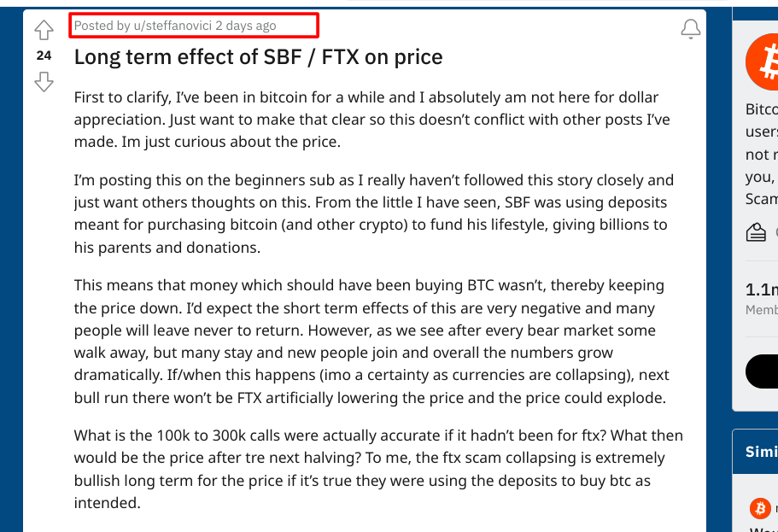Click the "Posted by" text before the username

pyautogui.click(x=102, y=26)
